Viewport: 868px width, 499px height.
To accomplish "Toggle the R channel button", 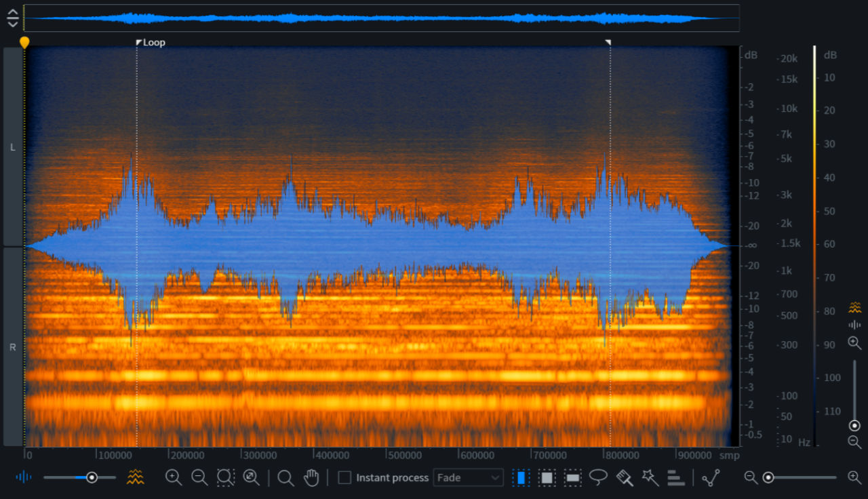I will pos(13,346).
